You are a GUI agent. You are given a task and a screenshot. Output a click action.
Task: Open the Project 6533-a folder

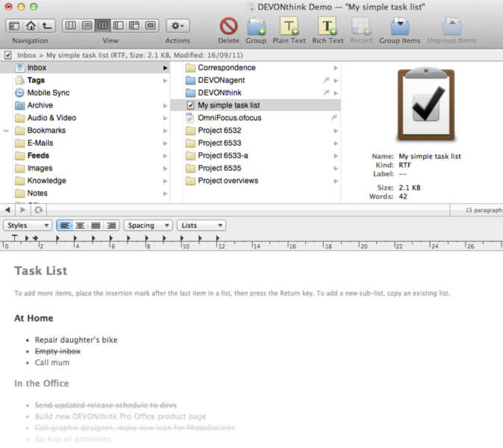pos(256,155)
